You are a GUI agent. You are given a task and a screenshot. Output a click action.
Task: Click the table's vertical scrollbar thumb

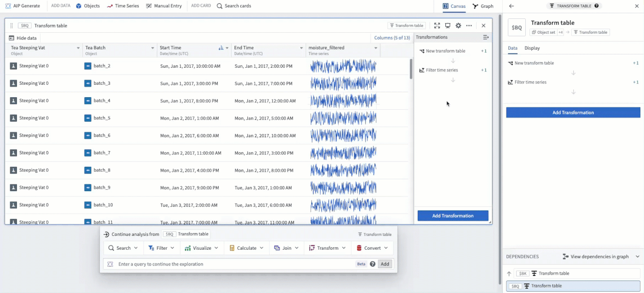pos(411,69)
